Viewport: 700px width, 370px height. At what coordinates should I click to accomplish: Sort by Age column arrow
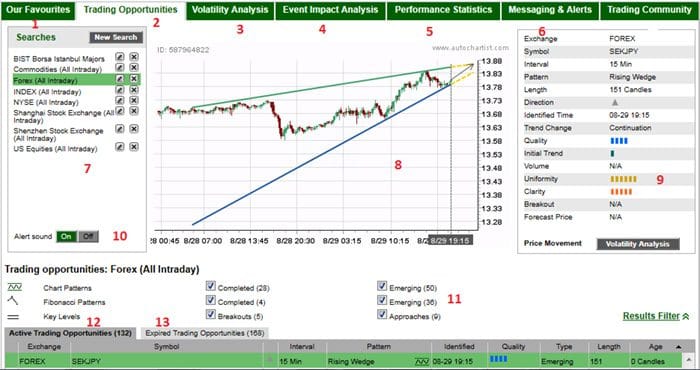point(679,347)
